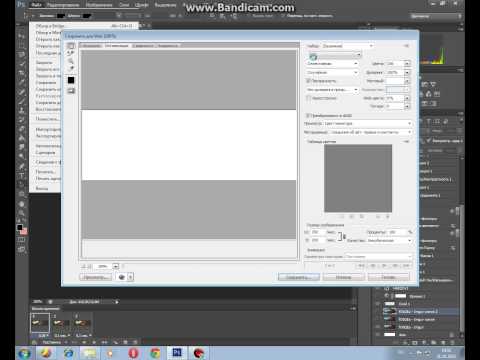The width and height of the screenshot is (480, 360).
Task: Toggle the Transparency checkbox
Action: pos(308,81)
